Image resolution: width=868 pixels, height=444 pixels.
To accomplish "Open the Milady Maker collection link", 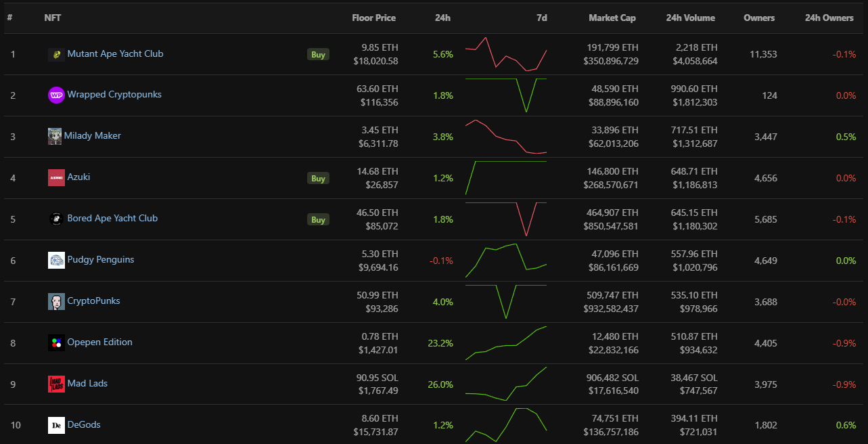I will coord(93,135).
